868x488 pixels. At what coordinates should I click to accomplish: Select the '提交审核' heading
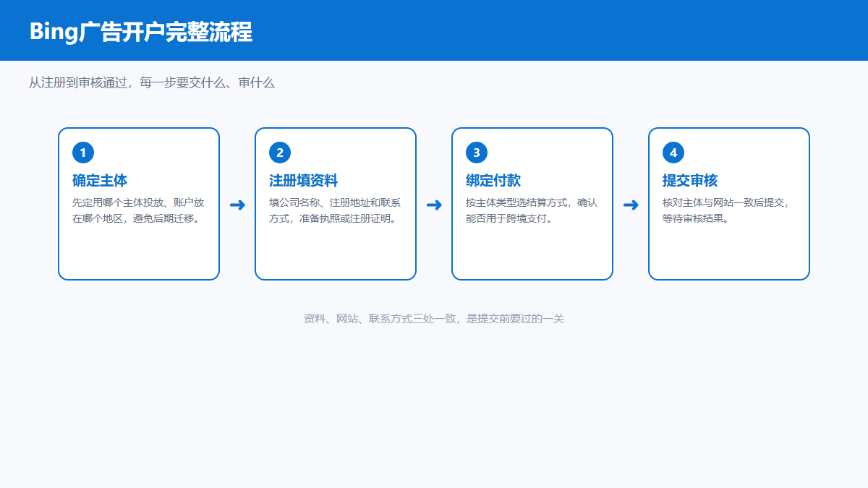click(x=690, y=181)
